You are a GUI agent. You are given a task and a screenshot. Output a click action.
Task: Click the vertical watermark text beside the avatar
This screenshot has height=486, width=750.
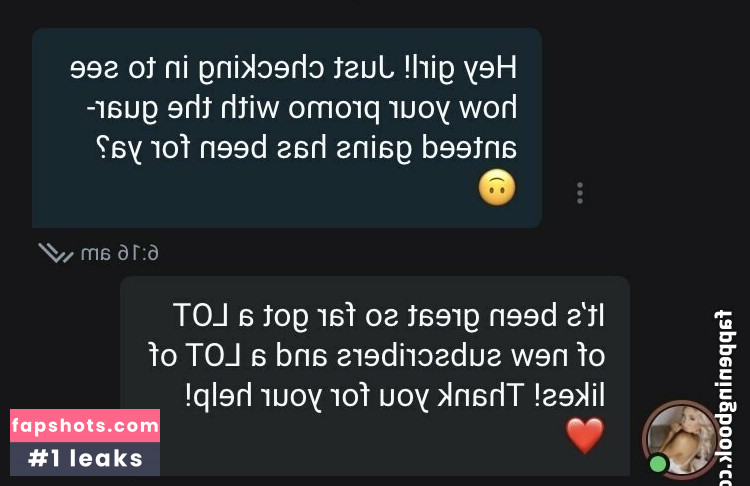724,398
